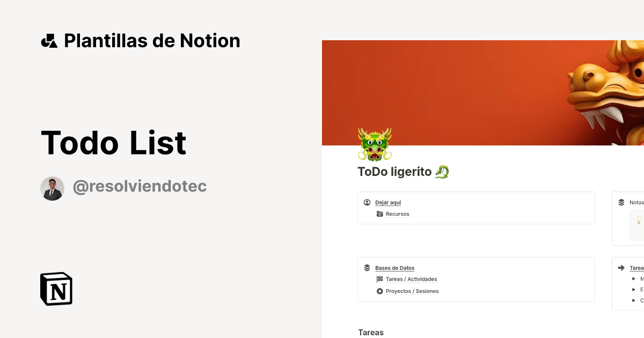Image resolution: width=644 pixels, height=338 pixels.
Task: Open the Proyectos / Sesiones page
Action: (412, 291)
